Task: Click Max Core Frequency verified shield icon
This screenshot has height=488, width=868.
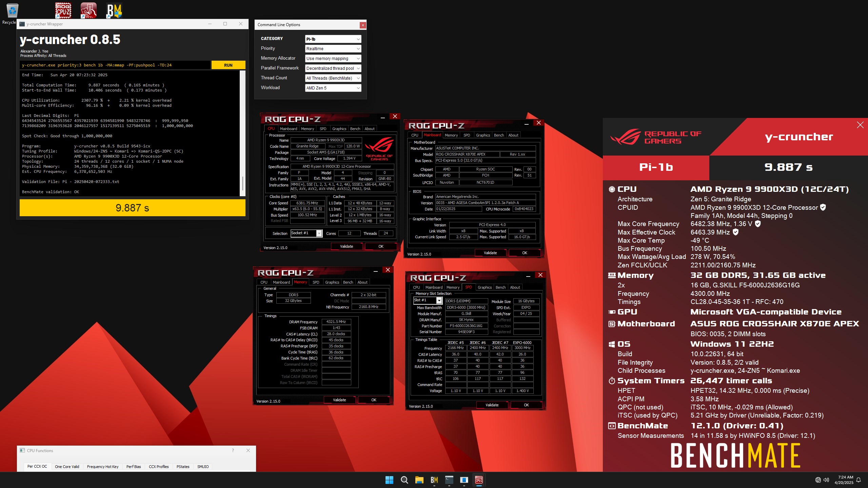Action: click(758, 224)
